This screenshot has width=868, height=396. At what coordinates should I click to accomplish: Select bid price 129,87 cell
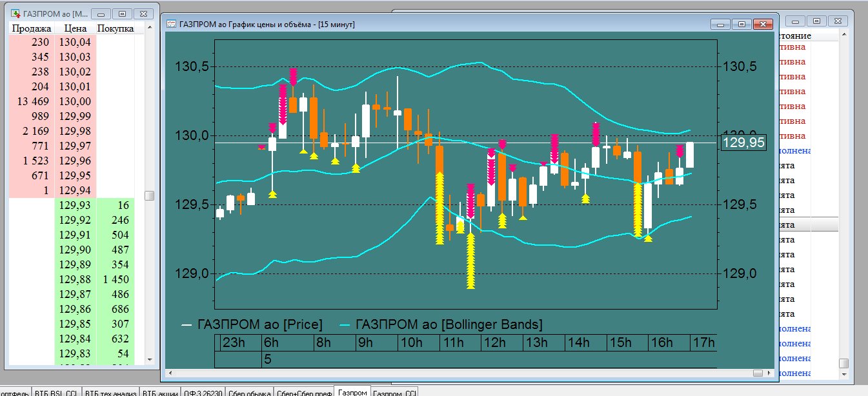pos(76,294)
